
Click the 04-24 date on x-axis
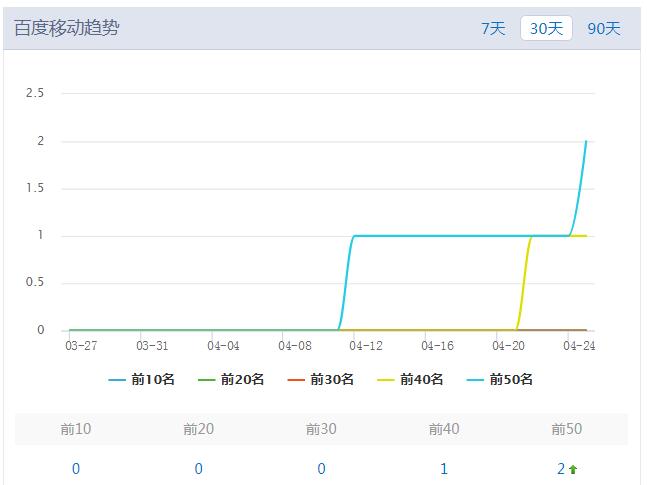(580, 346)
